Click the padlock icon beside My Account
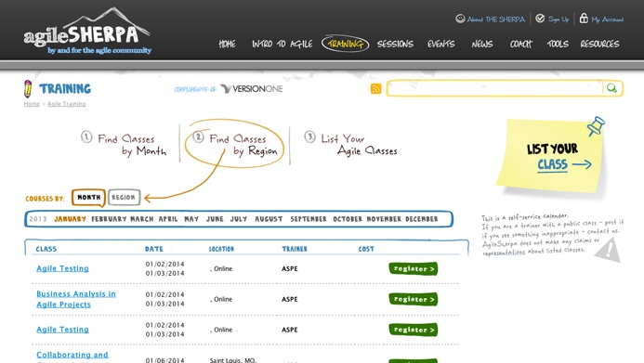The image size is (644, 363). pos(584,18)
